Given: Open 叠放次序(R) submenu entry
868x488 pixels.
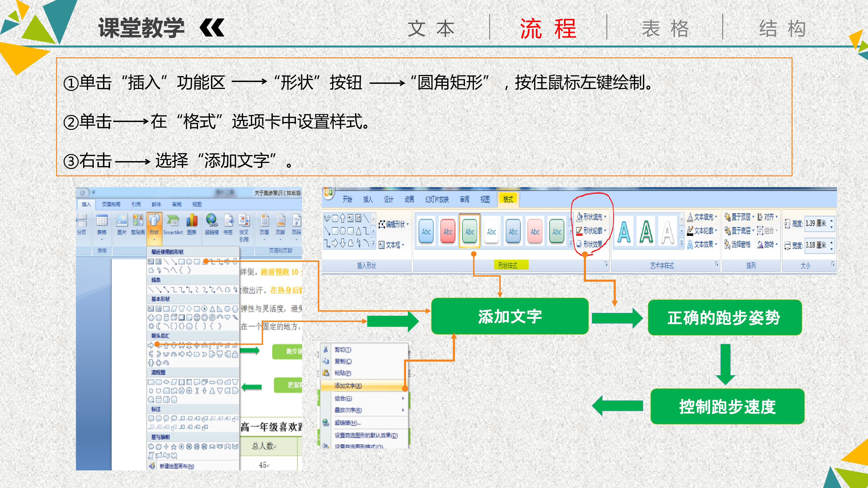Looking at the screenshot, I should pyautogui.click(x=365, y=410).
